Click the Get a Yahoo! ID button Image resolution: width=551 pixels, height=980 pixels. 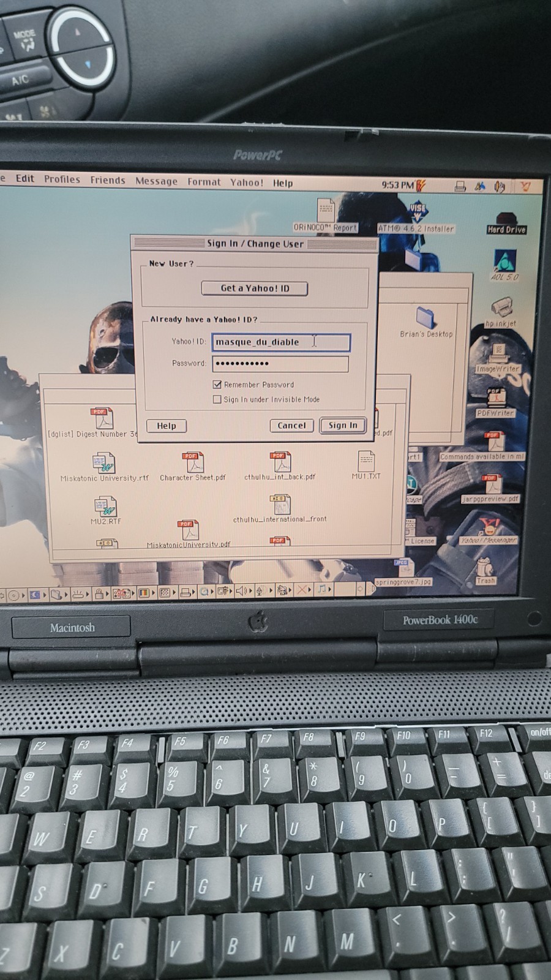tap(255, 288)
